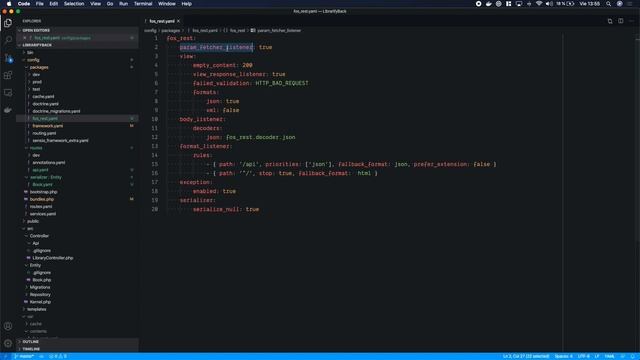Open the Explorer view in activity bar
This screenshot has height=360, width=640.
point(8,23)
